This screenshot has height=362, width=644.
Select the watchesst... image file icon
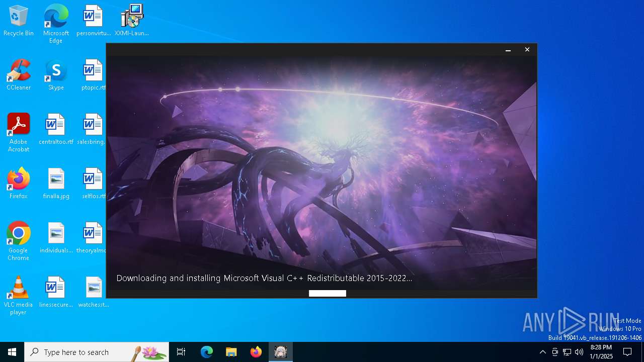click(94, 292)
